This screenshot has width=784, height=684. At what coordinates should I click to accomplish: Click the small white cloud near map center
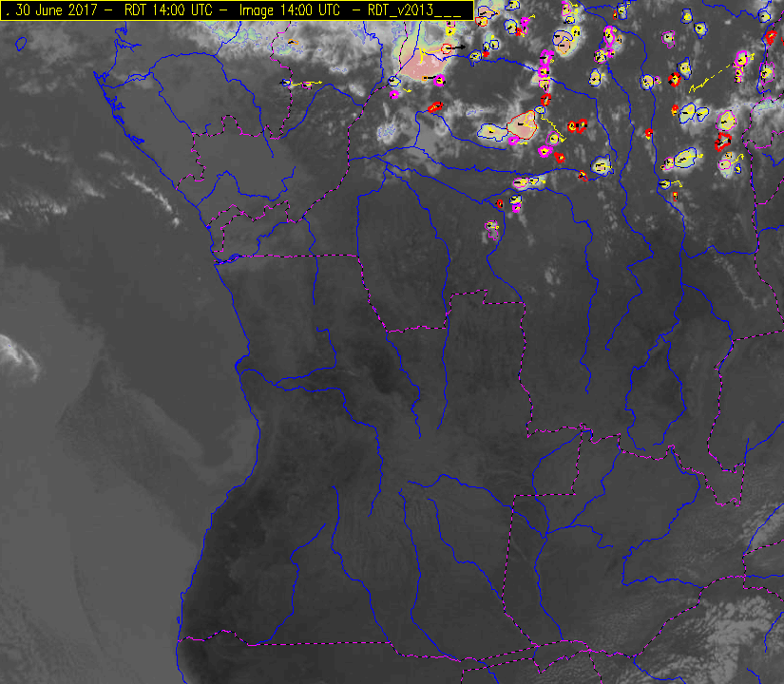(550, 276)
